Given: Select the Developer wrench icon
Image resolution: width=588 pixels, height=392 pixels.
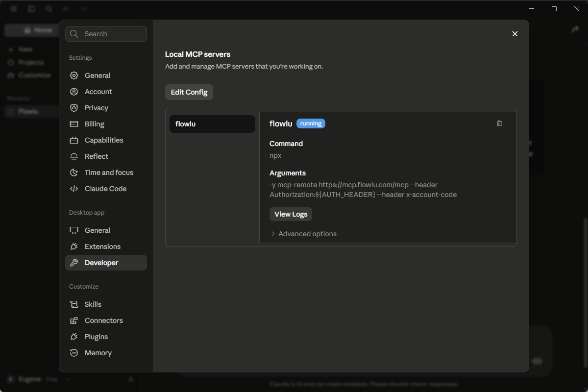Looking at the screenshot, I should click(x=74, y=263).
